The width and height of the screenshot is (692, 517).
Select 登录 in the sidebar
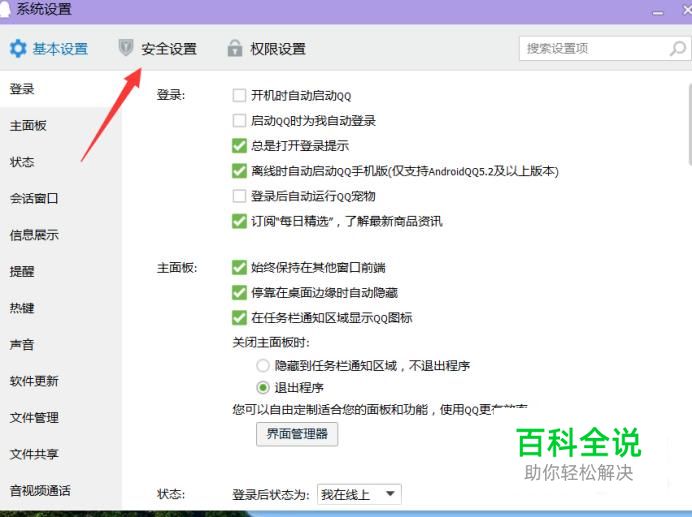(61, 89)
